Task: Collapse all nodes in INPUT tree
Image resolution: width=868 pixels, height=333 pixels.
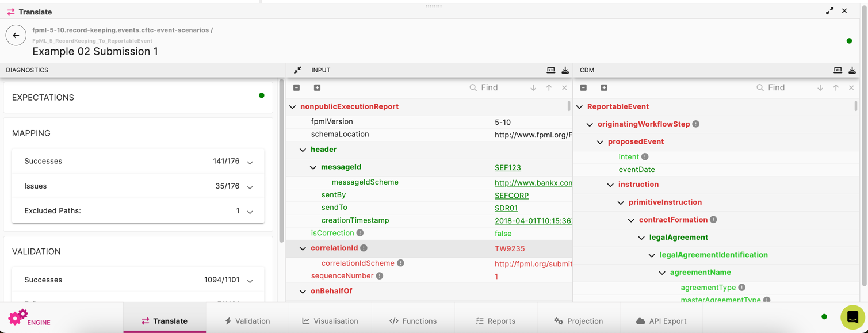Action: click(297, 88)
